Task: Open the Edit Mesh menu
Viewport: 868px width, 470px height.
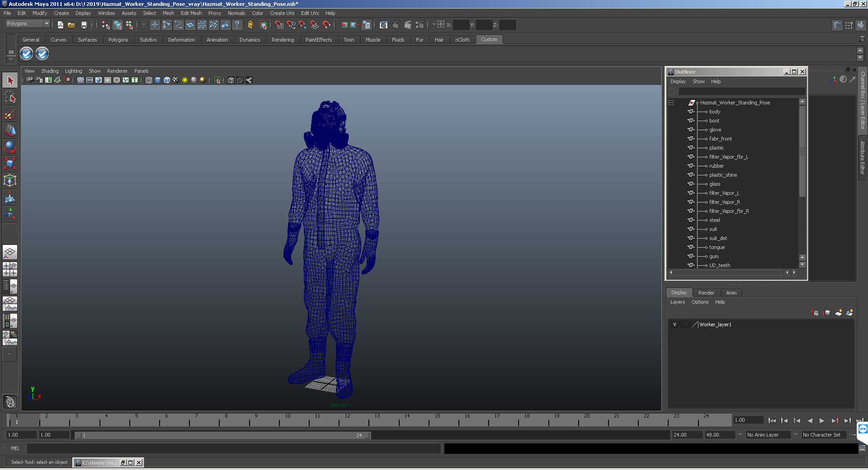Action: pyautogui.click(x=191, y=13)
